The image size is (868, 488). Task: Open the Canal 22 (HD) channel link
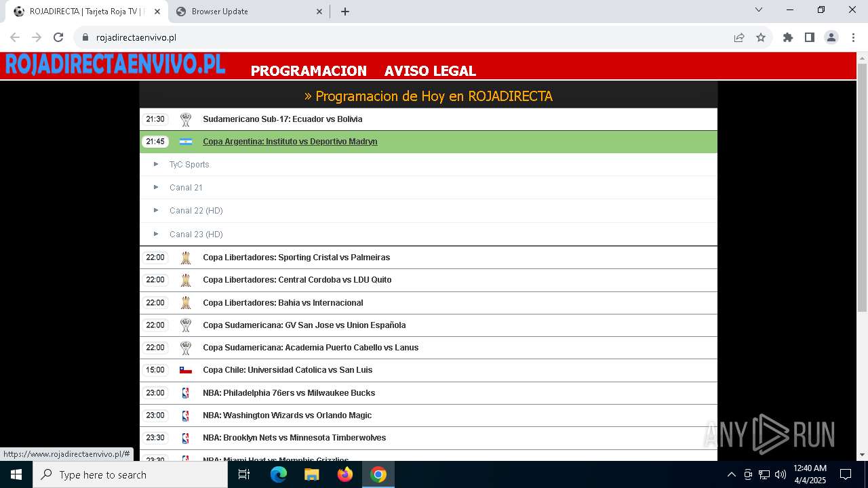(196, 211)
